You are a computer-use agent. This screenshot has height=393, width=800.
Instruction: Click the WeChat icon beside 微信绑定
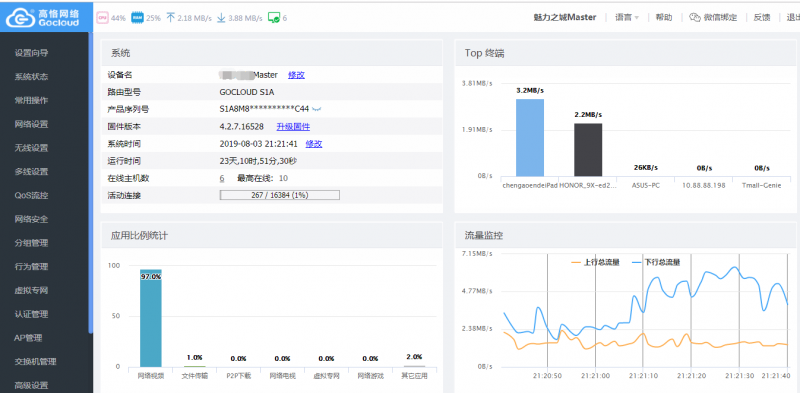pos(695,17)
